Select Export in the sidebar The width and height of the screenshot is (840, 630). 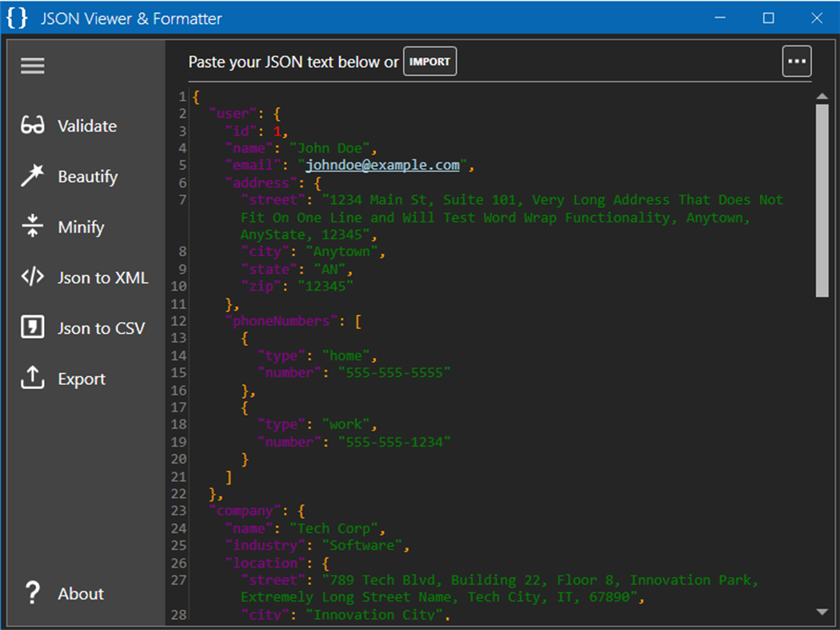coord(82,379)
